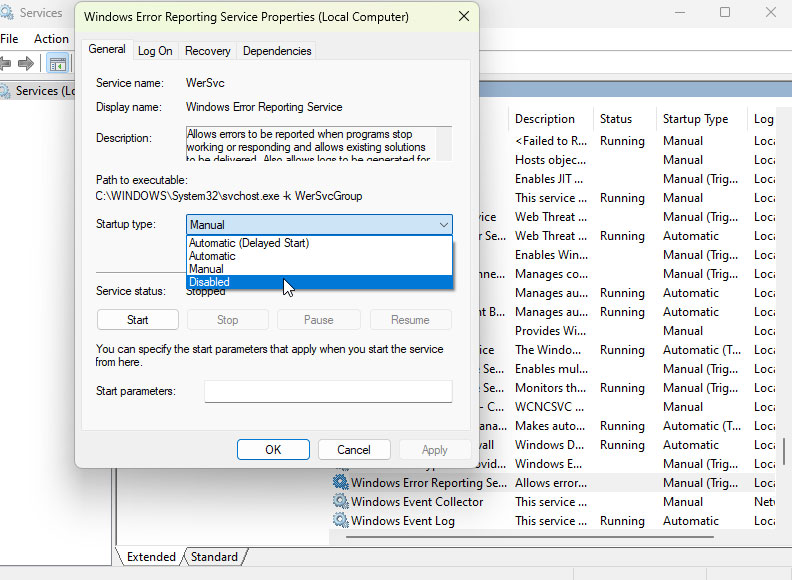The height and width of the screenshot is (580, 792).
Task: Open the Startup type combo box
Action: [319, 225]
